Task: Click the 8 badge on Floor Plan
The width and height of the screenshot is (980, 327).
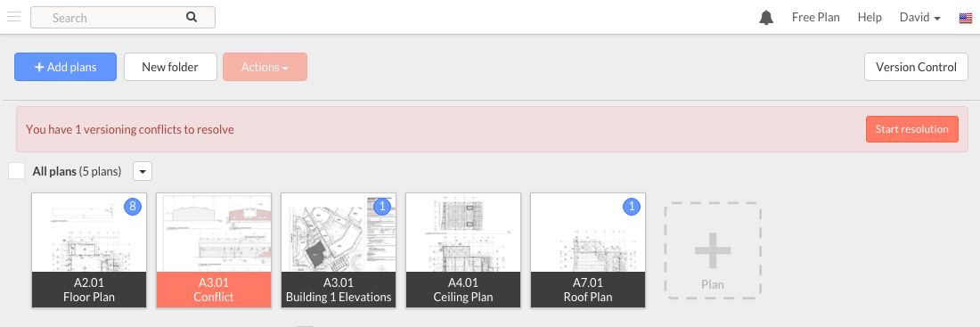Action: point(133,207)
